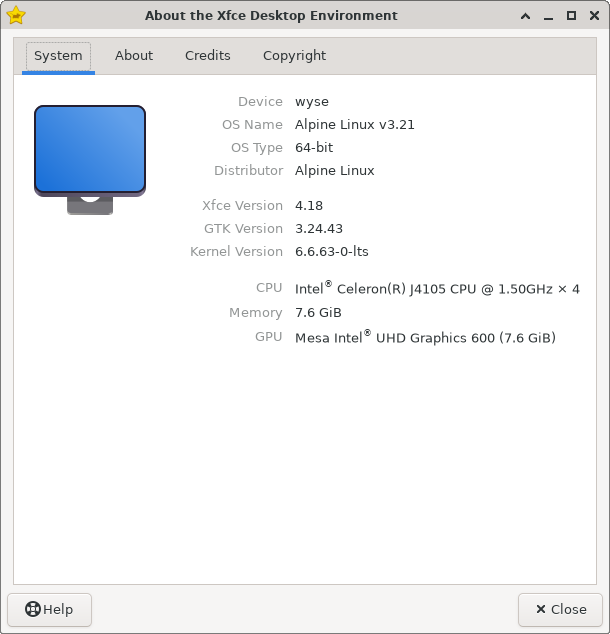Click the Close button at bottom
Screen dimensions: 610x634
(560, 609)
